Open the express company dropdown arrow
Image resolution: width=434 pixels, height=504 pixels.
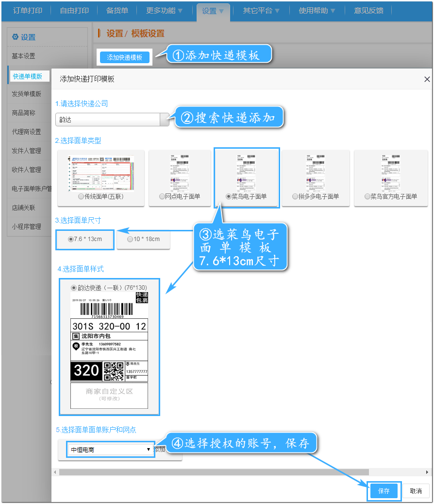coord(165,119)
